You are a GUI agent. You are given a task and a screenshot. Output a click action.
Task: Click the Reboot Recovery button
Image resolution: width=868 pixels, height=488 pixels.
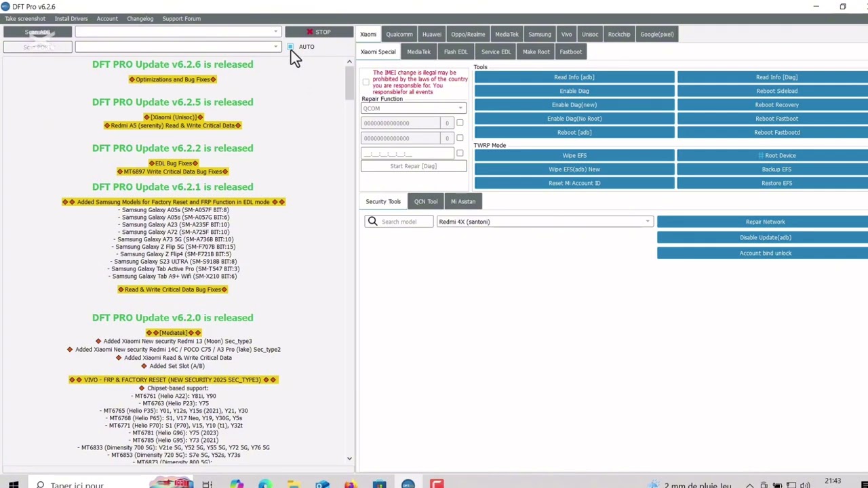pyautogui.click(x=773, y=105)
